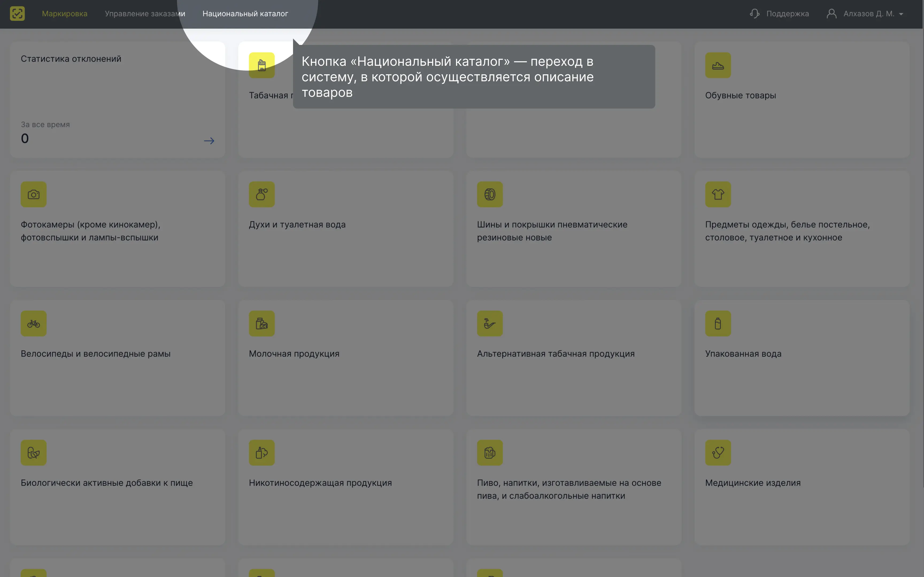
Task: Click the perfume bottle icon
Action: pos(262,194)
